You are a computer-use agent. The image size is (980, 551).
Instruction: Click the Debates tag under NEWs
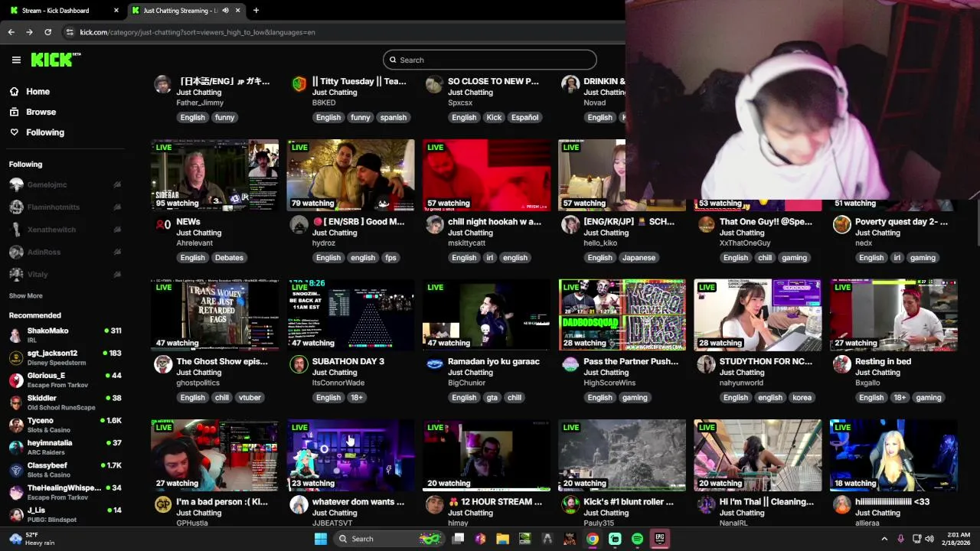229,258
